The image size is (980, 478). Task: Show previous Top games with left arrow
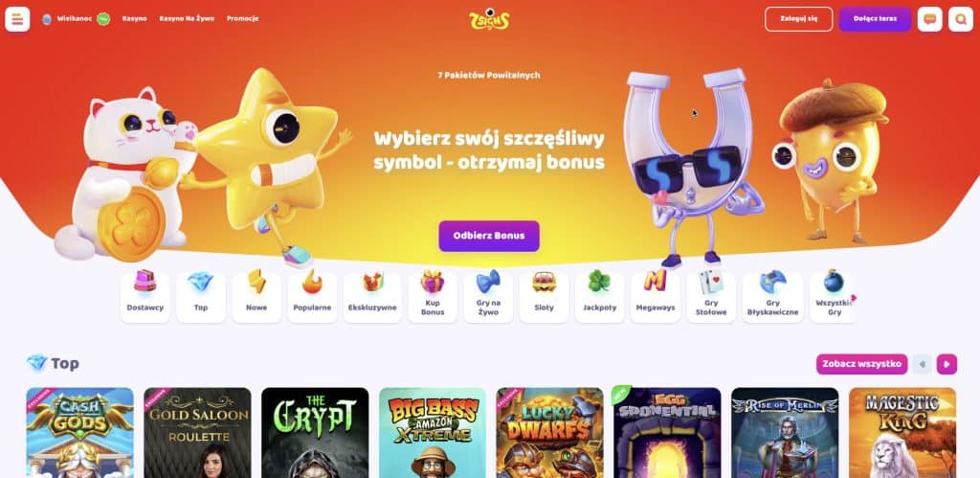pos(923,363)
